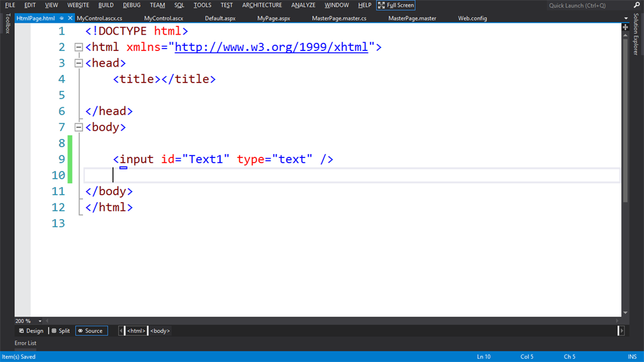644x362 pixels.
Task: Click the horizontal scrollbar right arrow
Action: click(x=618, y=321)
